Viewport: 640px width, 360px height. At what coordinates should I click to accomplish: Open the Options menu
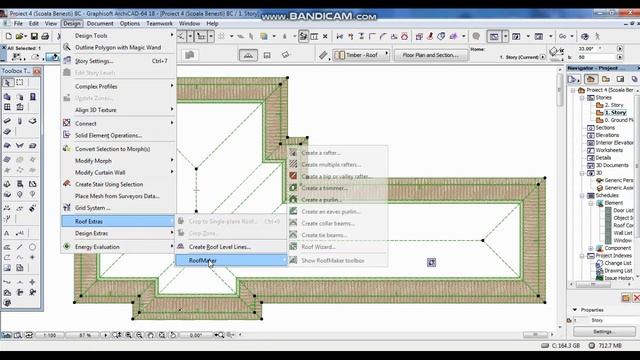(x=130, y=24)
